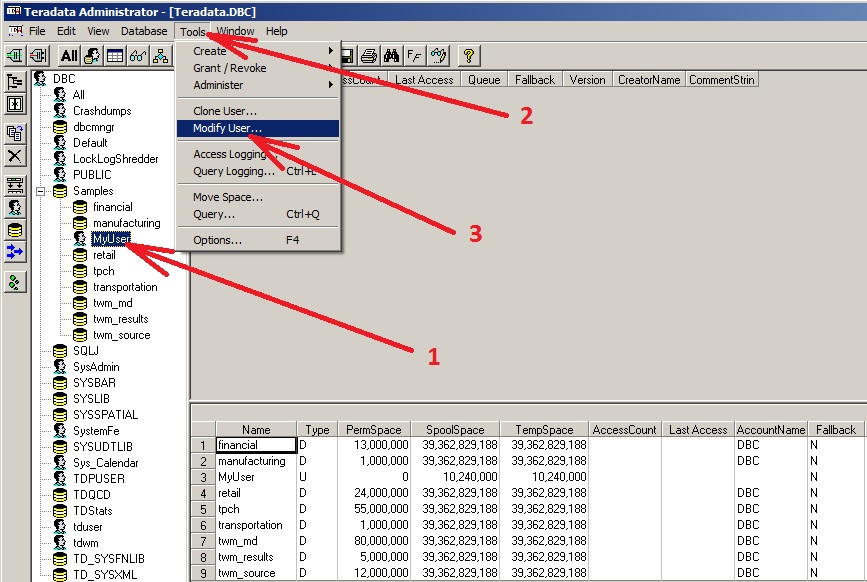Click the TempSpace column header
867x582 pixels.
[544, 429]
